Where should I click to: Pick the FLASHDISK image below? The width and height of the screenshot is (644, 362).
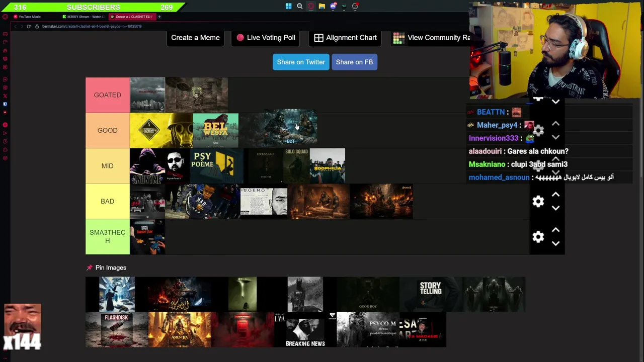(x=117, y=330)
